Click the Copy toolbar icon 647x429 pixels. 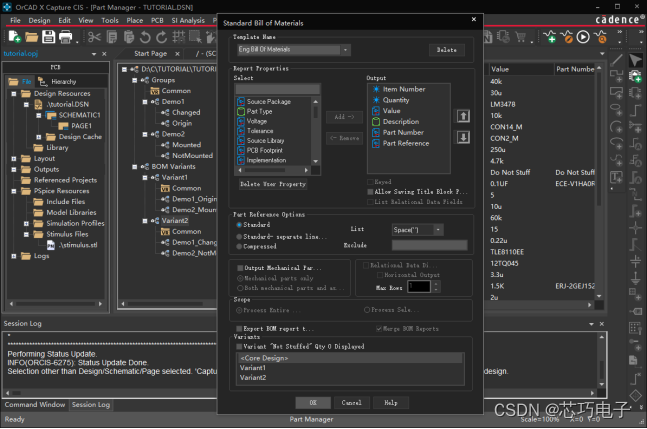tap(112, 37)
